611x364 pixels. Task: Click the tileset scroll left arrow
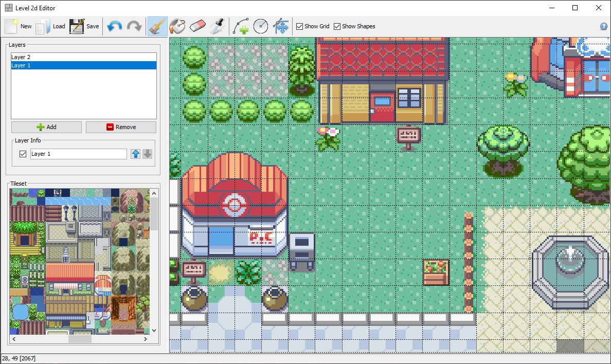(x=14, y=339)
